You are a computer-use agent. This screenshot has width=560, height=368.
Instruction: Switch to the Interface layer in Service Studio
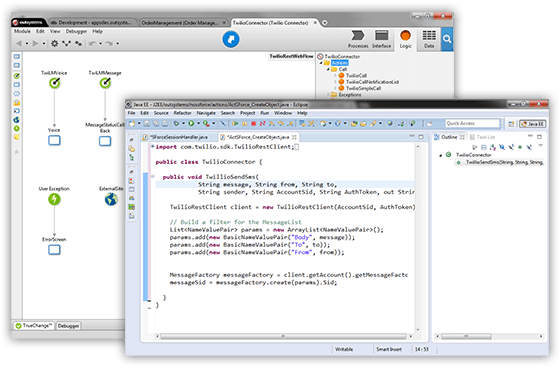click(x=381, y=39)
